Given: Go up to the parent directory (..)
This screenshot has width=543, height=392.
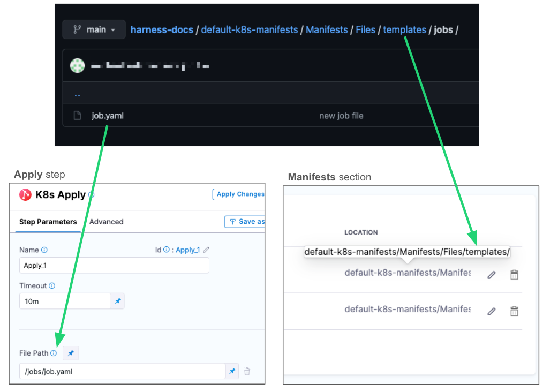Looking at the screenshot, I should (77, 95).
